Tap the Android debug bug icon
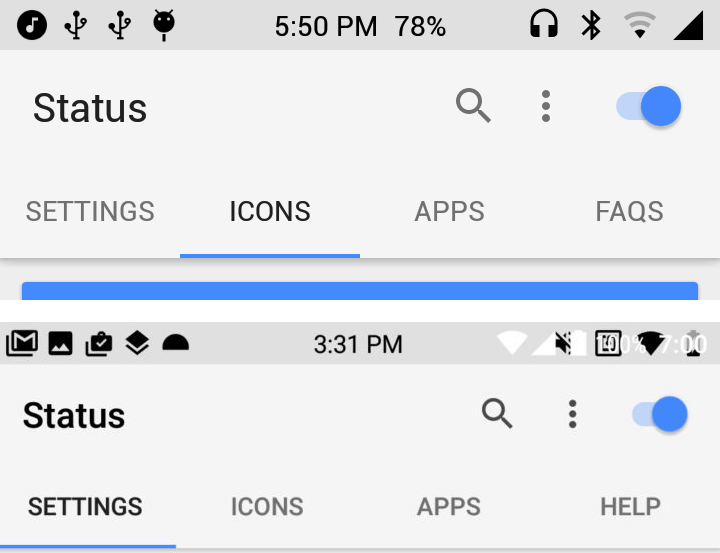 tap(164, 25)
